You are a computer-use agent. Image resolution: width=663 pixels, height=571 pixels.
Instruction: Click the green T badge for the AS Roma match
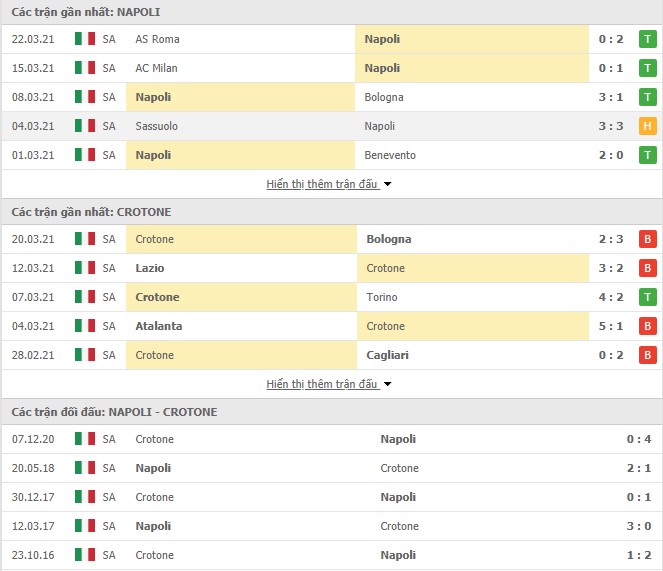(x=647, y=39)
